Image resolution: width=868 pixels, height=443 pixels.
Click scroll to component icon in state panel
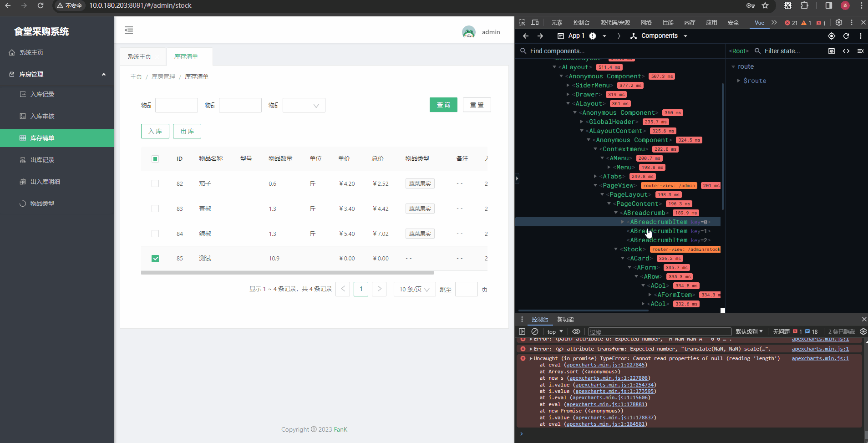tap(832, 51)
